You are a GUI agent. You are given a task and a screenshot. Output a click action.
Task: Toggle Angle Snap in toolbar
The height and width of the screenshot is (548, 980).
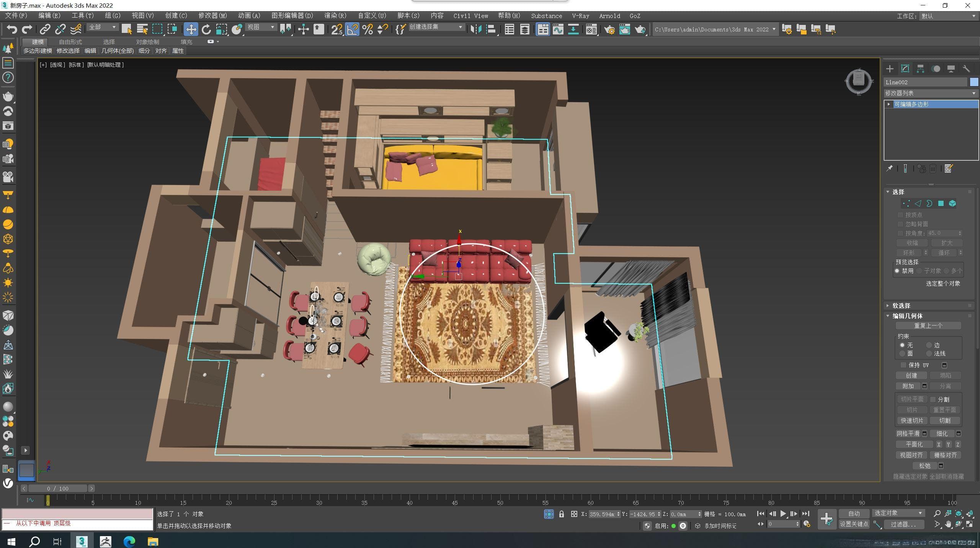pyautogui.click(x=352, y=29)
